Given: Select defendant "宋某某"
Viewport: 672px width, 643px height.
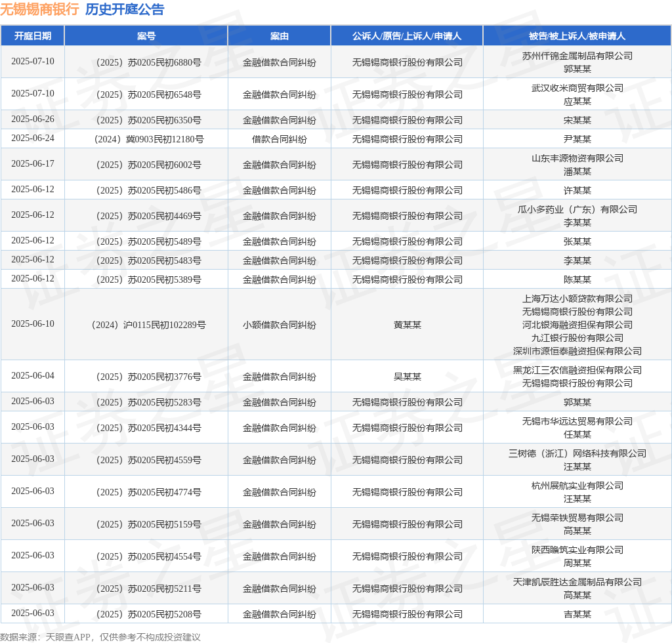Looking at the screenshot, I should tap(577, 120).
